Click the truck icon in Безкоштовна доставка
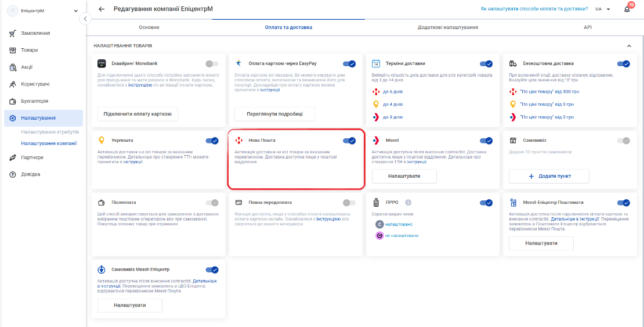 (x=512, y=64)
